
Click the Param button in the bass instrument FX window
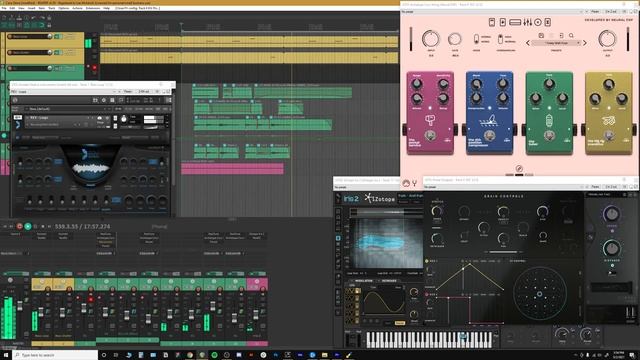pyautogui.click(x=128, y=91)
